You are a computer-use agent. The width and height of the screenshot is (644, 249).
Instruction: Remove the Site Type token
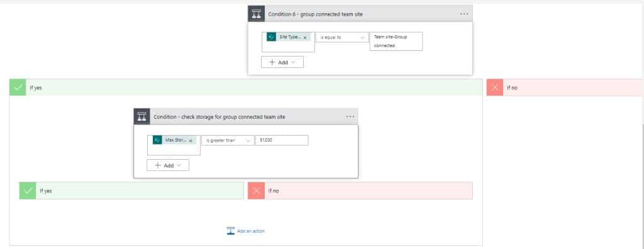click(305, 37)
